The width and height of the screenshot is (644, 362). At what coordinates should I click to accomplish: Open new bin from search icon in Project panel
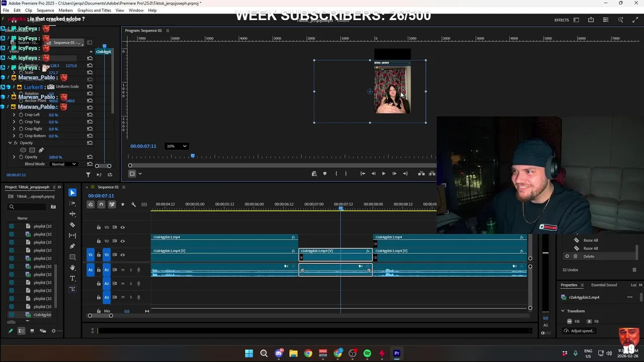click(53, 207)
